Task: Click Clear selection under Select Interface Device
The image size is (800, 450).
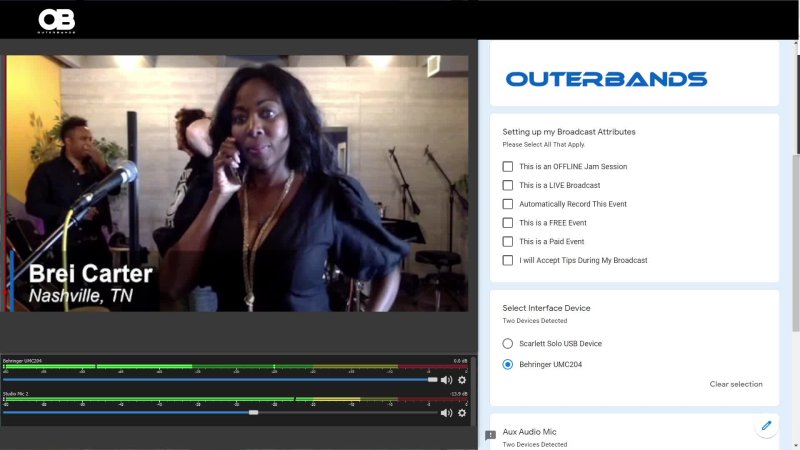Action: point(736,384)
